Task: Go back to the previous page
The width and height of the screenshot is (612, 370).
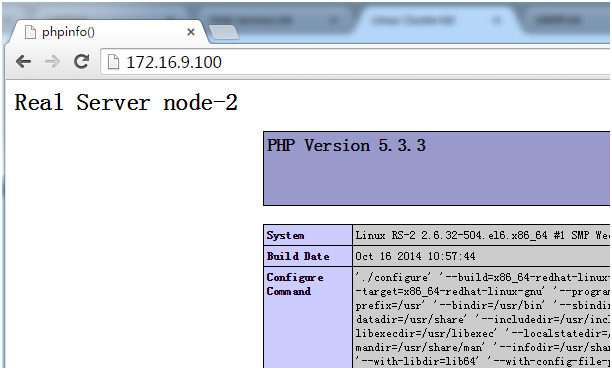Action: (x=23, y=62)
